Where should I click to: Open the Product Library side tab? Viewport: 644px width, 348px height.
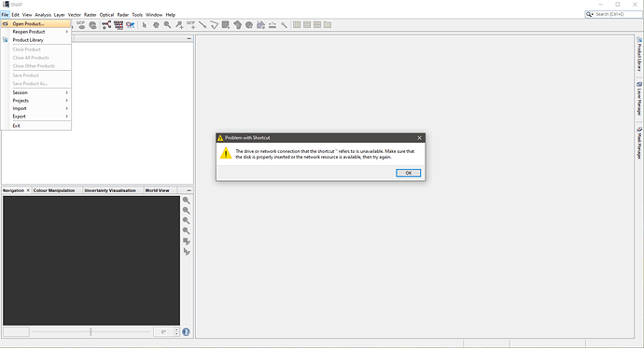pos(639,54)
